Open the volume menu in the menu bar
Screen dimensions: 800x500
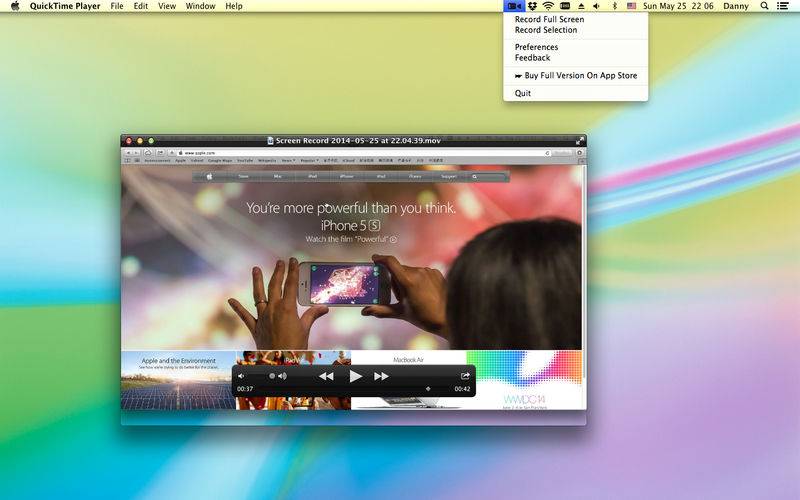pos(596,6)
